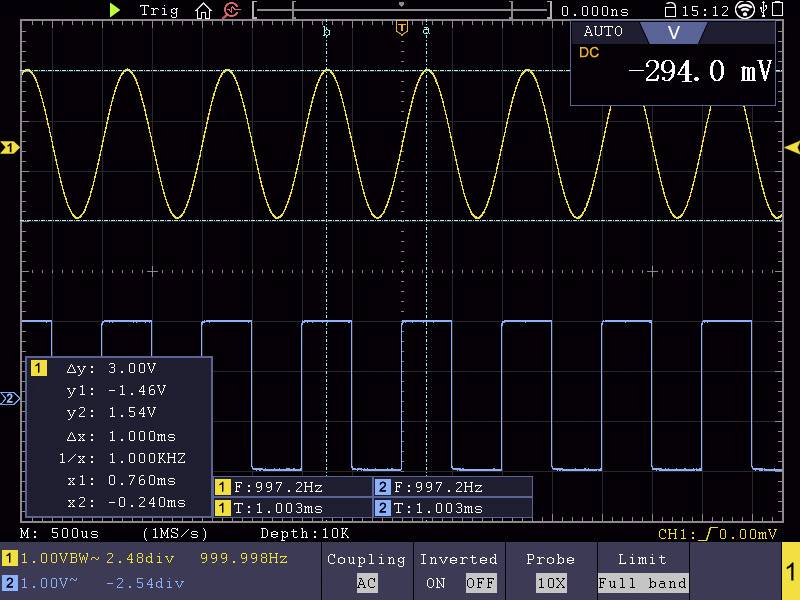This screenshot has height=600, width=800.
Task: Click the Wi-Fi status icon
Action: (x=745, y=10)
